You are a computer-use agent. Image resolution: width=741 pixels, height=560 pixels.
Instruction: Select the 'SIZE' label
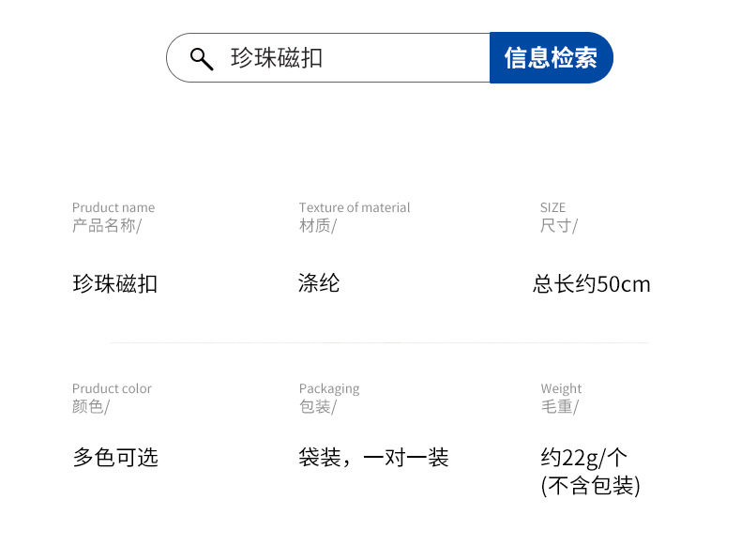(552, 207)
